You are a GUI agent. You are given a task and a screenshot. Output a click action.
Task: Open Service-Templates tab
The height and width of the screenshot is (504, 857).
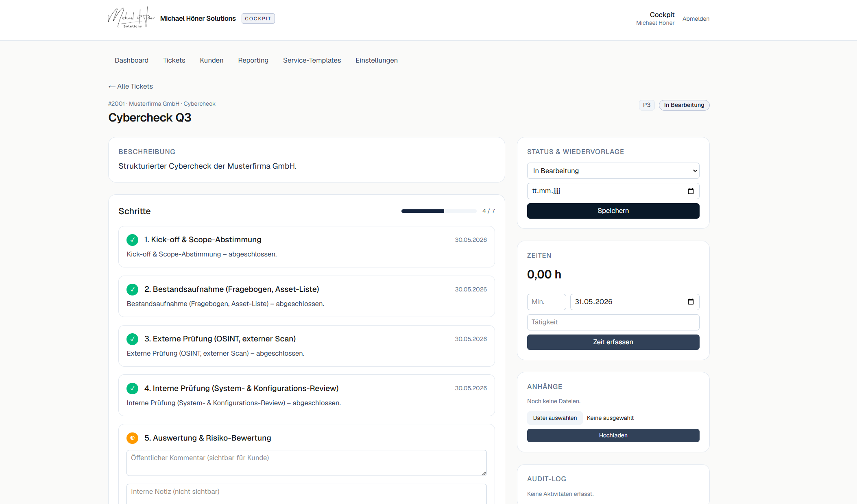[x=312, y=60]
